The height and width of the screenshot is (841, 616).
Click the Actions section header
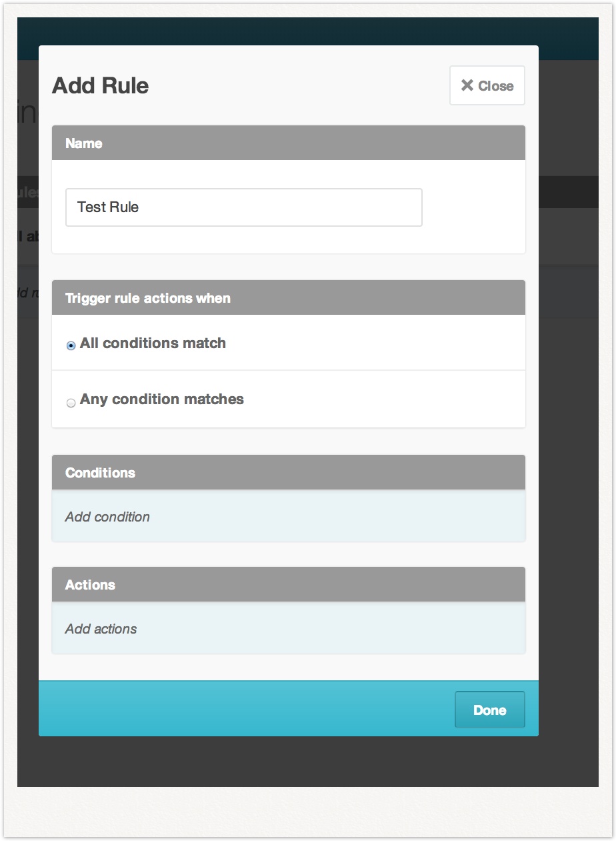click(x=289, y=585)
